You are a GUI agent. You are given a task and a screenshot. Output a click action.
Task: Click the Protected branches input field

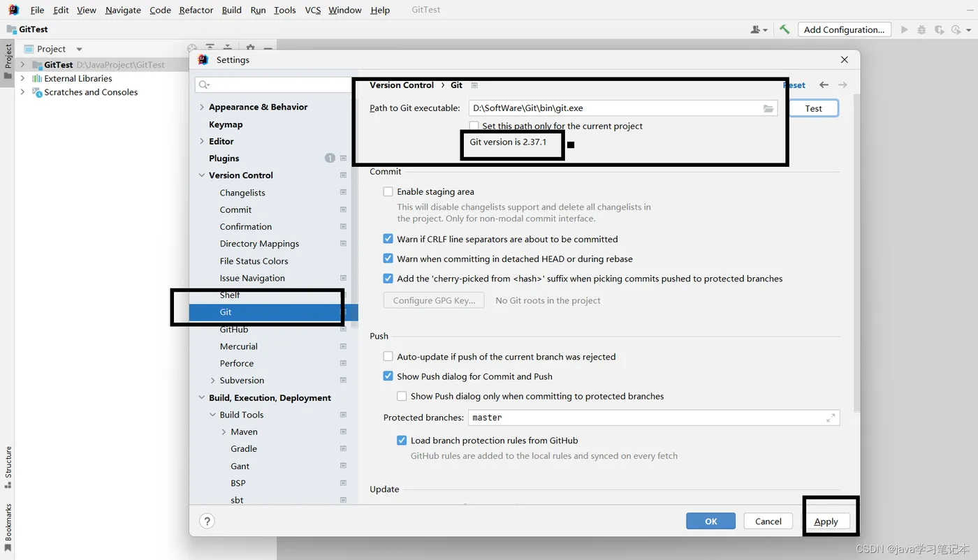click(x=654, y=418)
